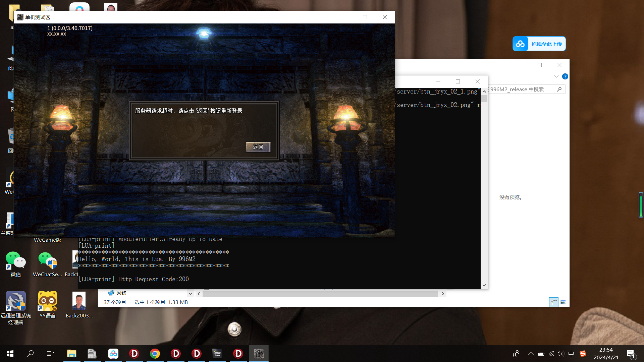Click the navigation pane scroll-down chevron beside 网络
Screen dimensions: 644x362
[190, 294]
